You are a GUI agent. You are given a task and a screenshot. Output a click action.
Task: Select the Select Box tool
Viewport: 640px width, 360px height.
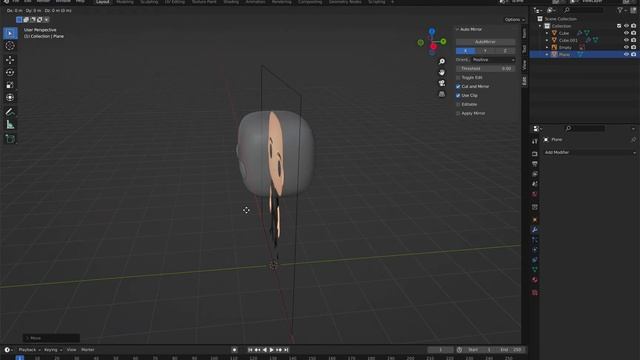[x=10, y=33]
